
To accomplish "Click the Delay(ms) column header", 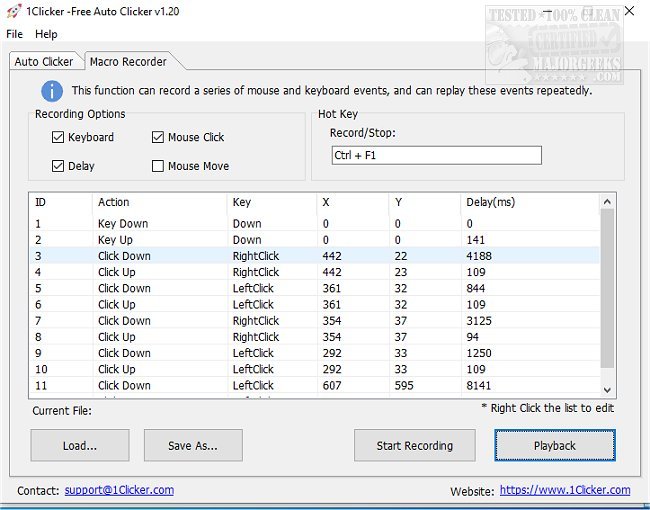I will 490,202.
